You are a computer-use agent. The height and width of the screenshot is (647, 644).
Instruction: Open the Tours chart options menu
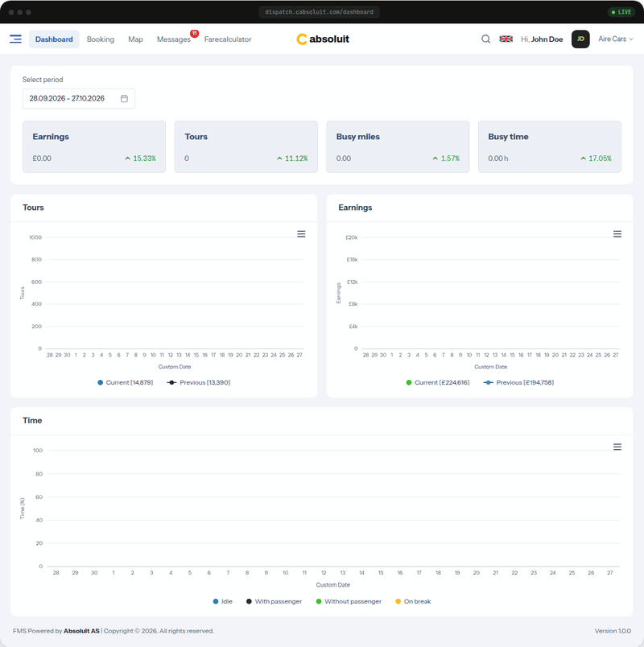click(x=301, y=234)
